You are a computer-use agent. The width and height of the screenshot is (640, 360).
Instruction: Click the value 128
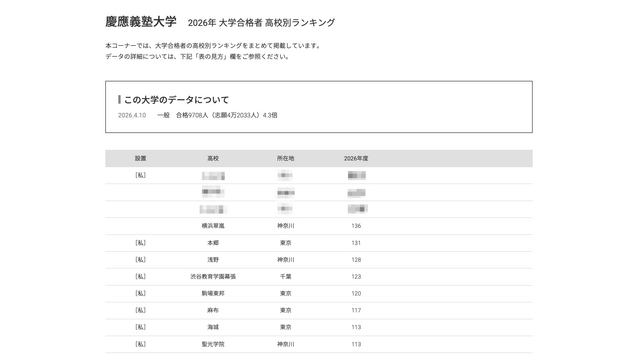tap(356, 260)
